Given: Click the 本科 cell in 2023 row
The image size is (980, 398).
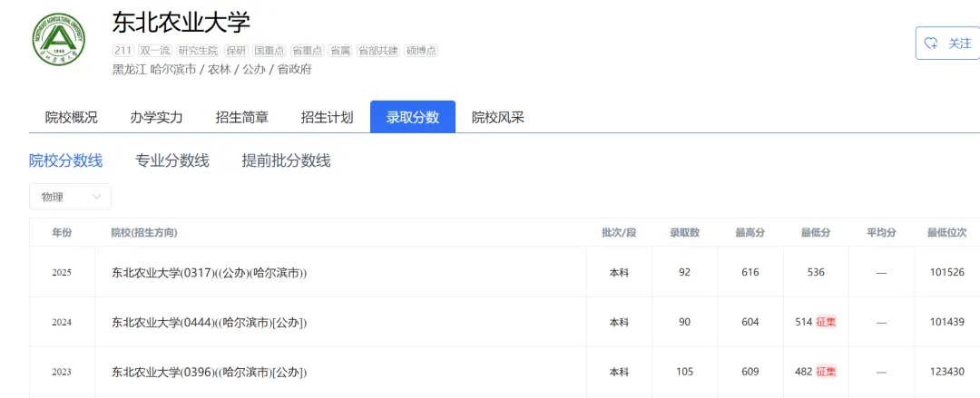Looking at the screenshot, I should pos(619,372).
